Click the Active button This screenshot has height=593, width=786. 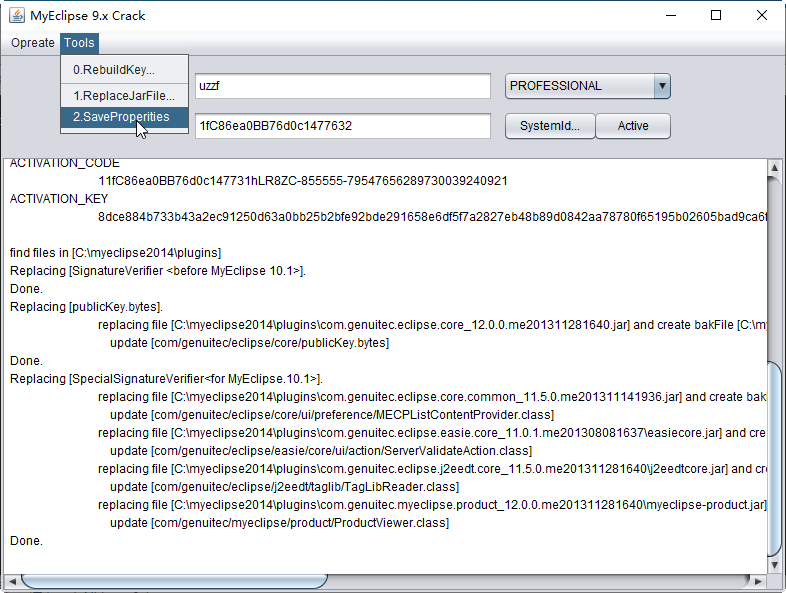[632, 126]
